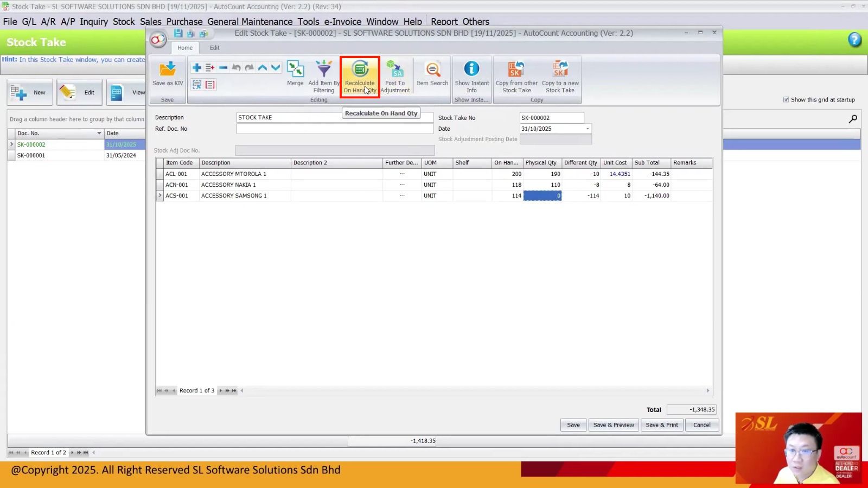Click the search magnifier in Stock Take list
This screenshot has height=488, width=868.
(853, 119)
